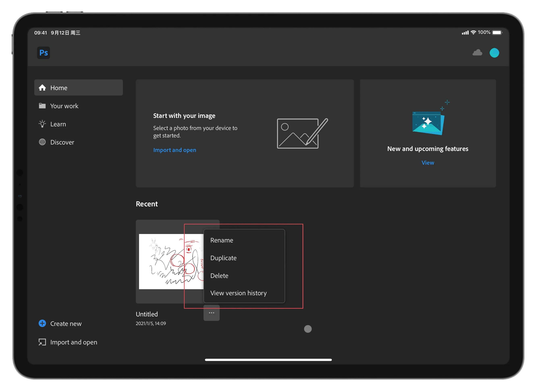
Task: Open Discover globe section
Action: tap(62, 142)
